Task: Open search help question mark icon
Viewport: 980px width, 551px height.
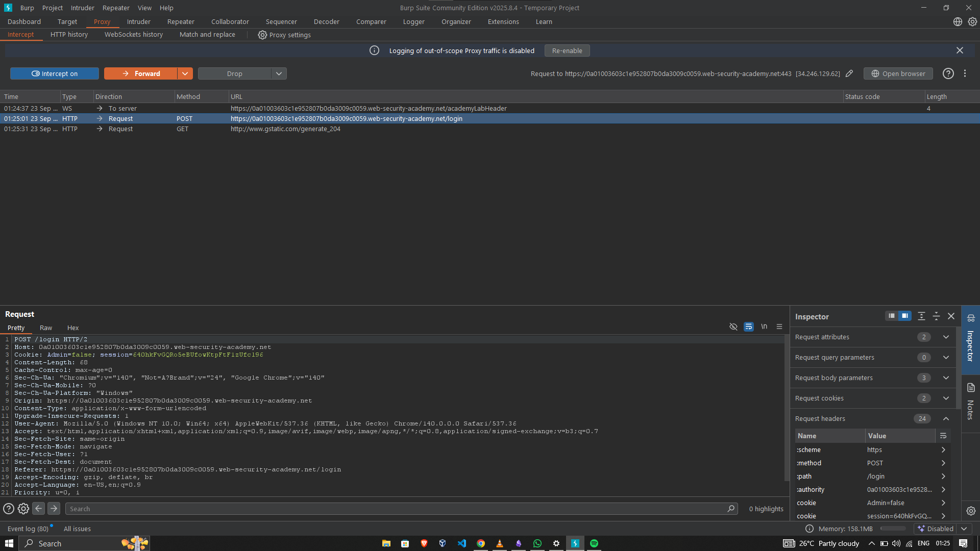Action: 9,509
